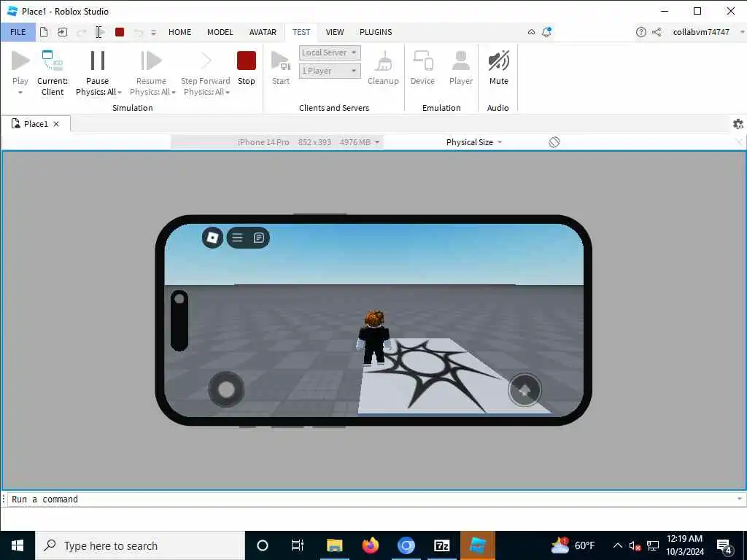The height and width of the screenshot is (560, 747).
Task: Tap the Roblox logo menu button in-game
Action: tap(212, 238)
